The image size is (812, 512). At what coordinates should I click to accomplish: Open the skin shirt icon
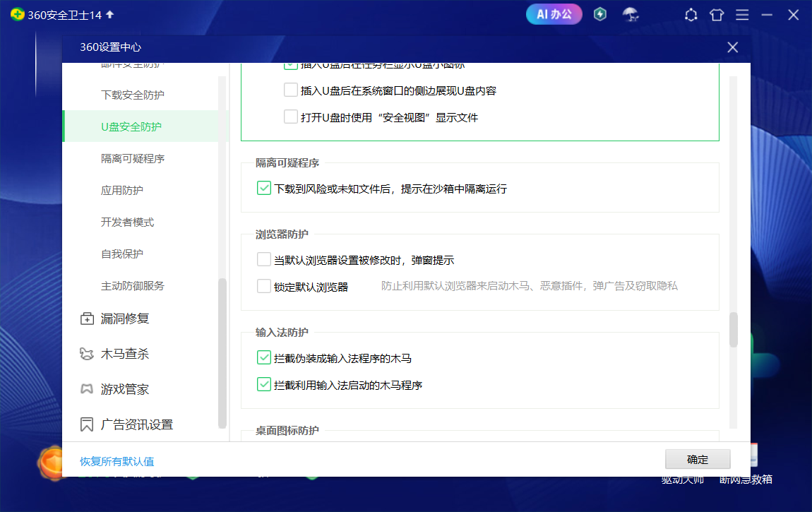pos(717,15)
